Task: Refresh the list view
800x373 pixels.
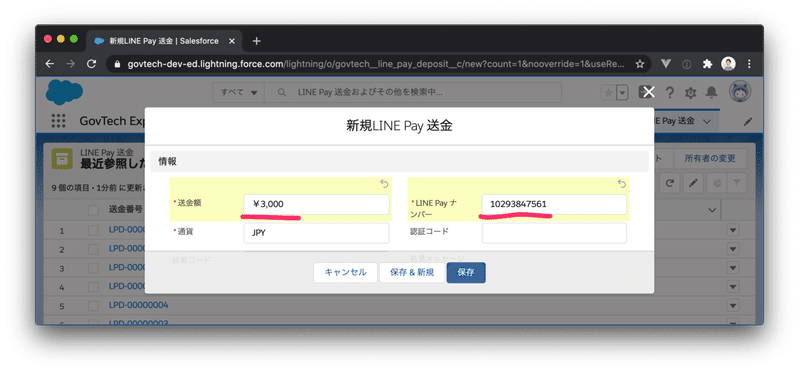Action: 670,183
